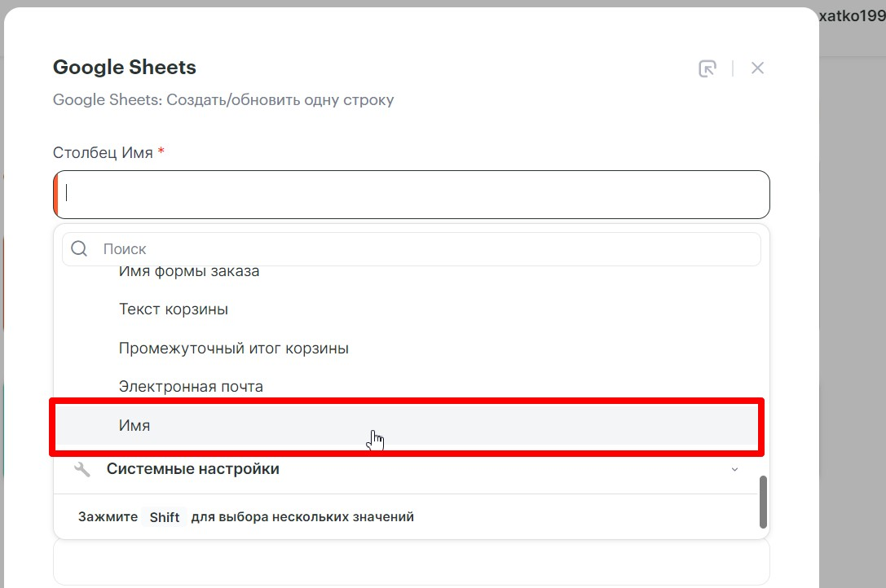886x588 pixels.
Task: Click the dropdown list scrollbar thumb
Action: tap(763, 502)
